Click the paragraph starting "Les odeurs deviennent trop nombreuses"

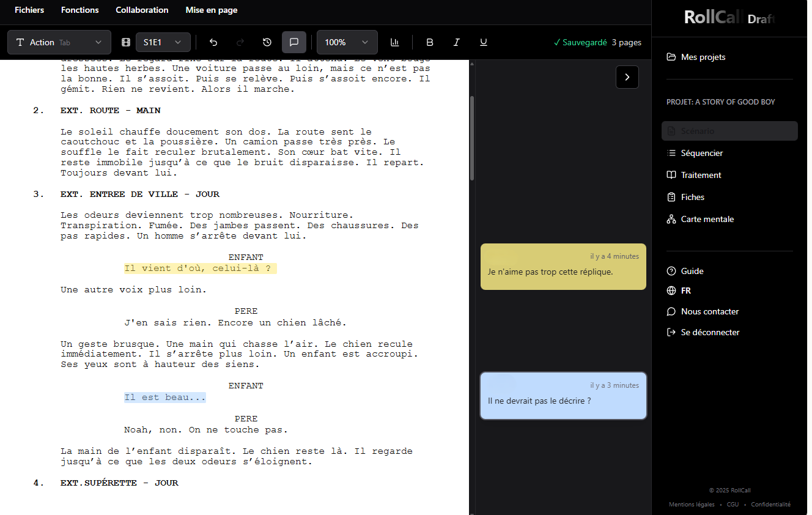(x=240, y=226)
